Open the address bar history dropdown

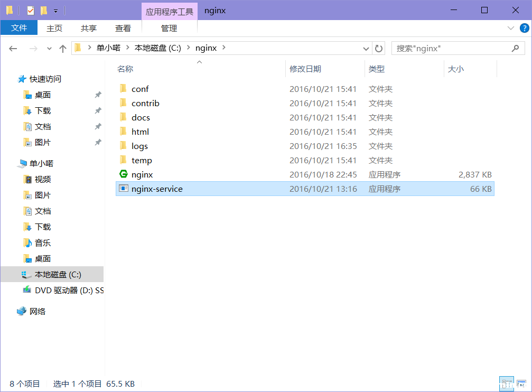[366, 49]
